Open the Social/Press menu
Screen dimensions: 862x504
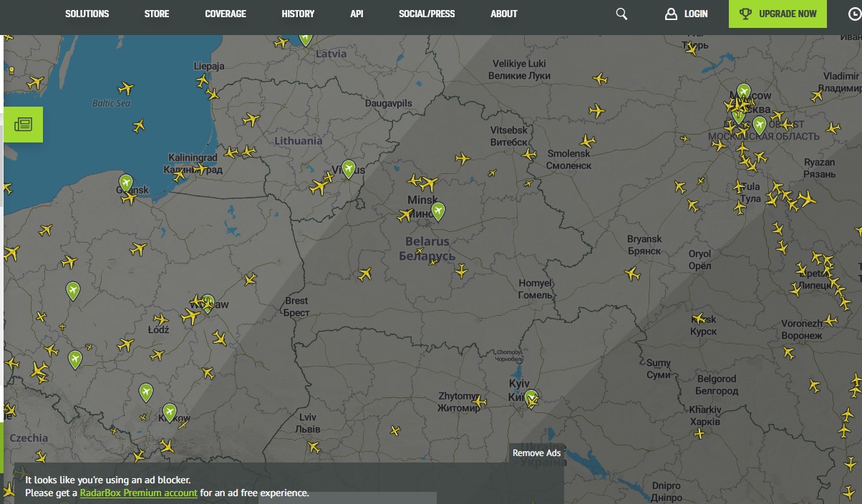[x=427, y=14]
